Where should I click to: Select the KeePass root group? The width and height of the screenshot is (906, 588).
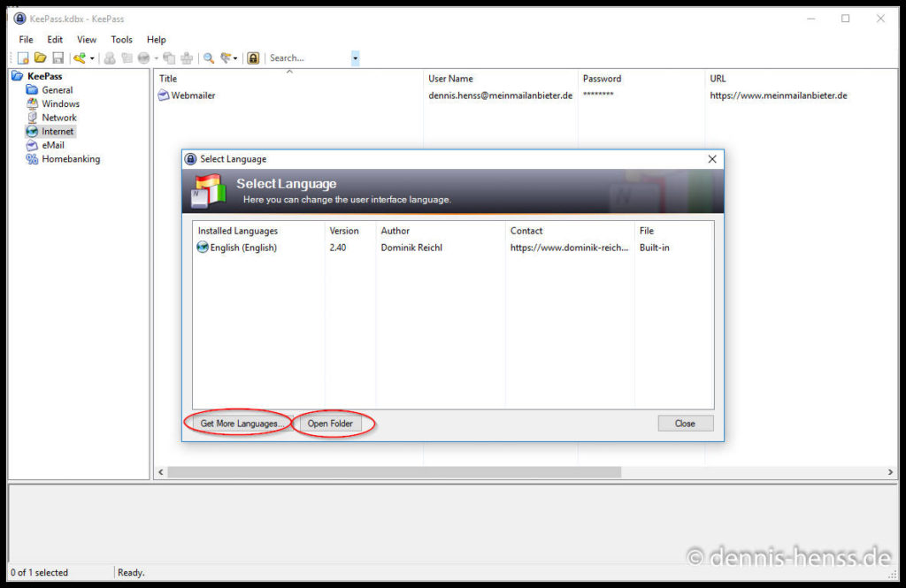[x=44, y=76]
